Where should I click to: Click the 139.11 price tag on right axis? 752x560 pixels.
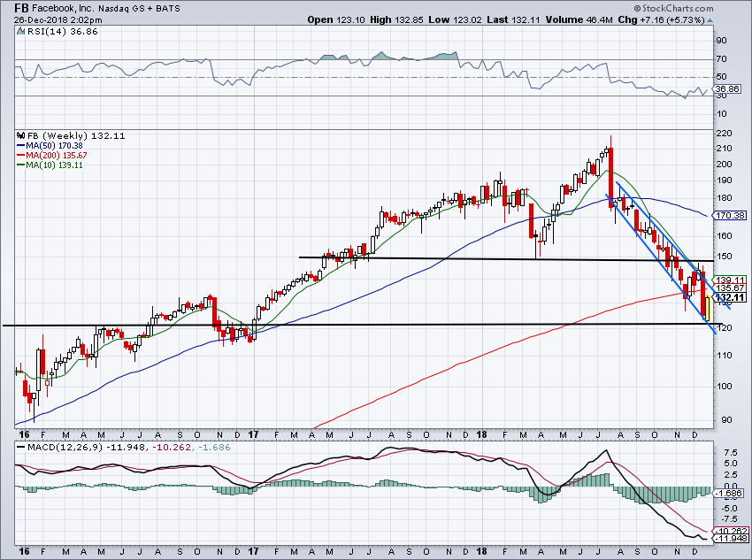click(730, 280)
